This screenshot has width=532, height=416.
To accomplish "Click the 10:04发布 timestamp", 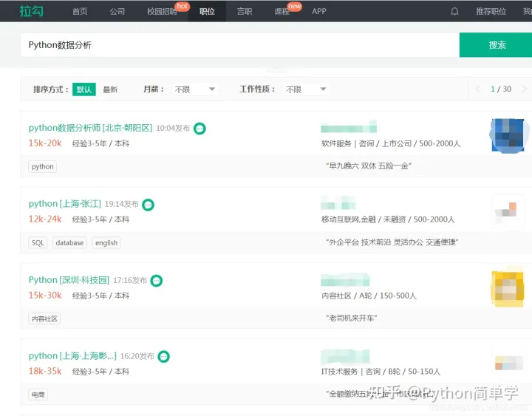I will (x=173, y=129).
